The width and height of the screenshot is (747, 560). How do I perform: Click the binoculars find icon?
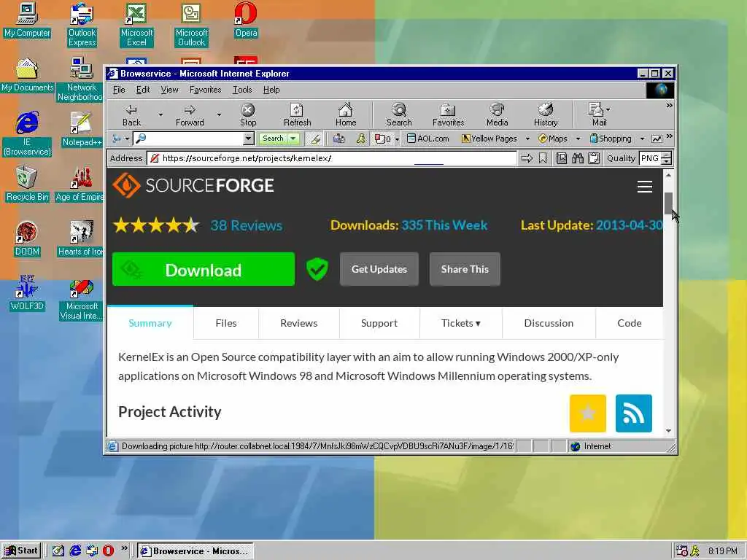578,158
